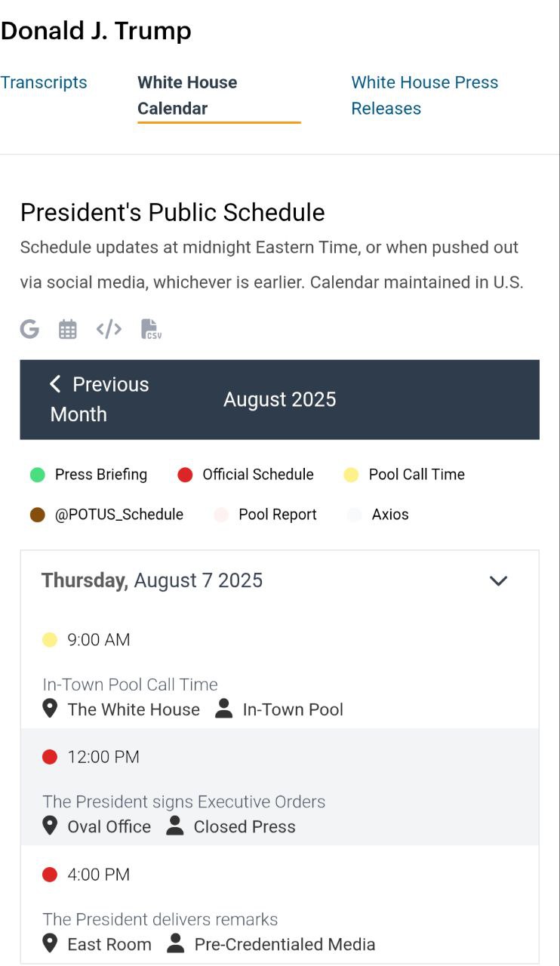Select the White House Calendar tab

pos(187,95)
